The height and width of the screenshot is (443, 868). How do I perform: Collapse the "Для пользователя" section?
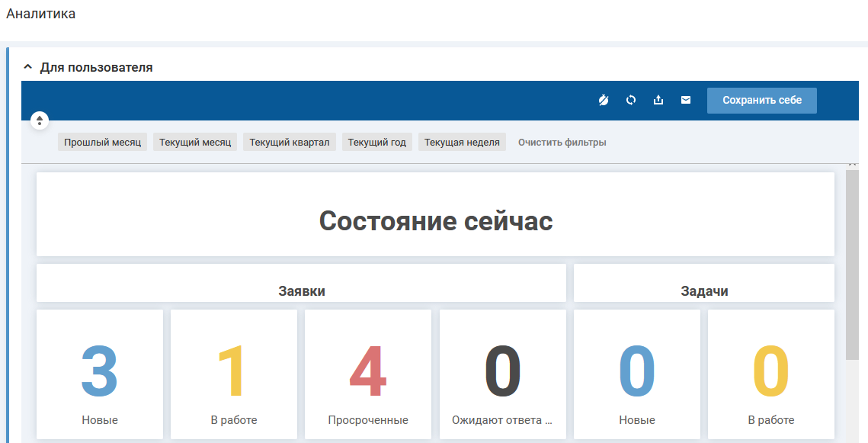pyautogui.click(x=28, y=67)
